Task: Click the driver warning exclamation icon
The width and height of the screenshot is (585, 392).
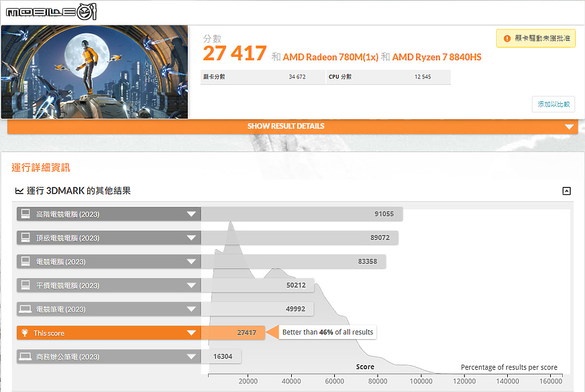Action: tap(507, 38)
